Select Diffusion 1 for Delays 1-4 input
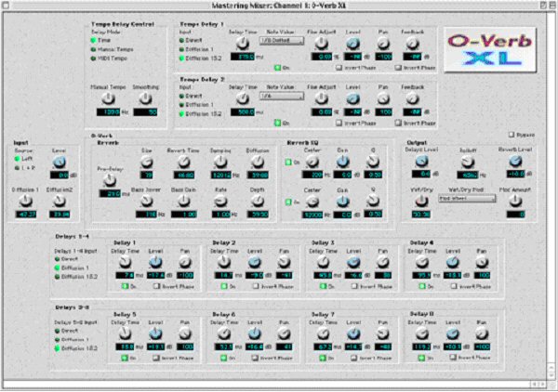The height and width of the screenshot is (392, 558). click(57, 268)
